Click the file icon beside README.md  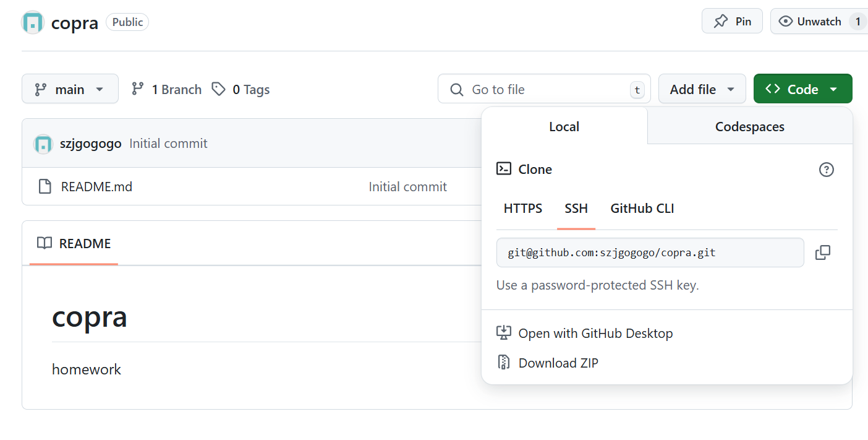coord(45,186)
